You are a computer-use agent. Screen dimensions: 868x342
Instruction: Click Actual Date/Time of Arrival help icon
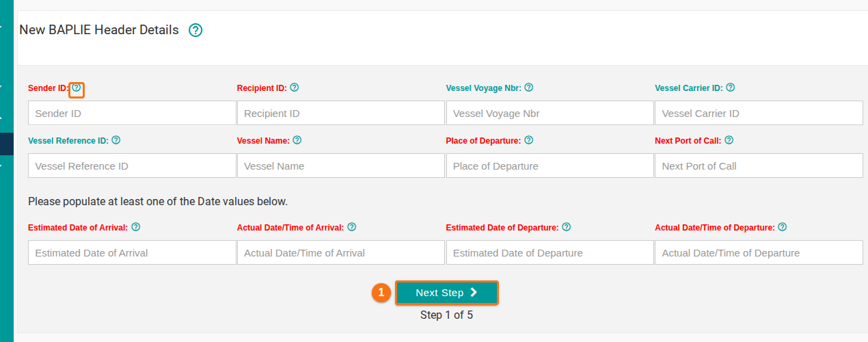[x=352, y=227]
